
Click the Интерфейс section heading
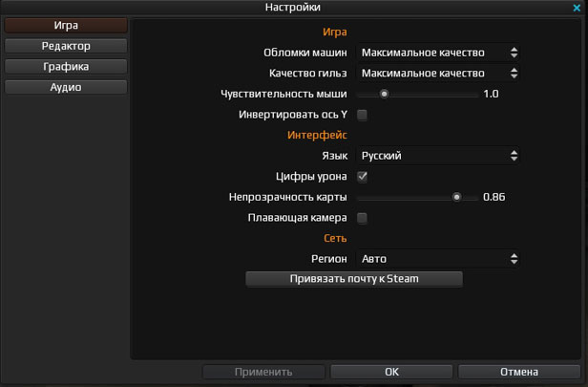tap(317, 135)
